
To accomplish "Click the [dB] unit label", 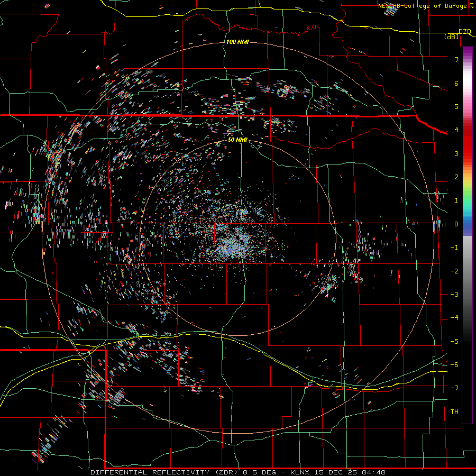I will (452, 36).
